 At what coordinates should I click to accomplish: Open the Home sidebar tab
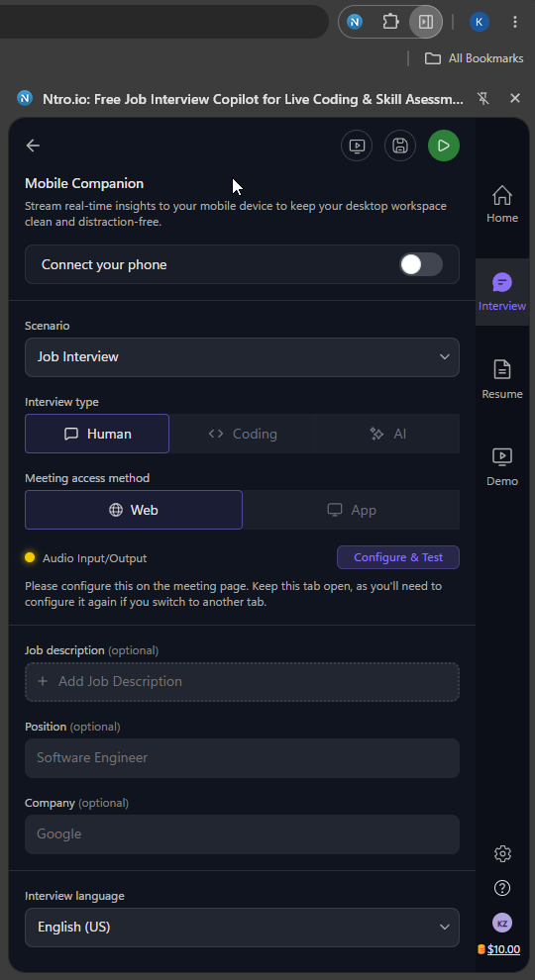tap(502, 204)
